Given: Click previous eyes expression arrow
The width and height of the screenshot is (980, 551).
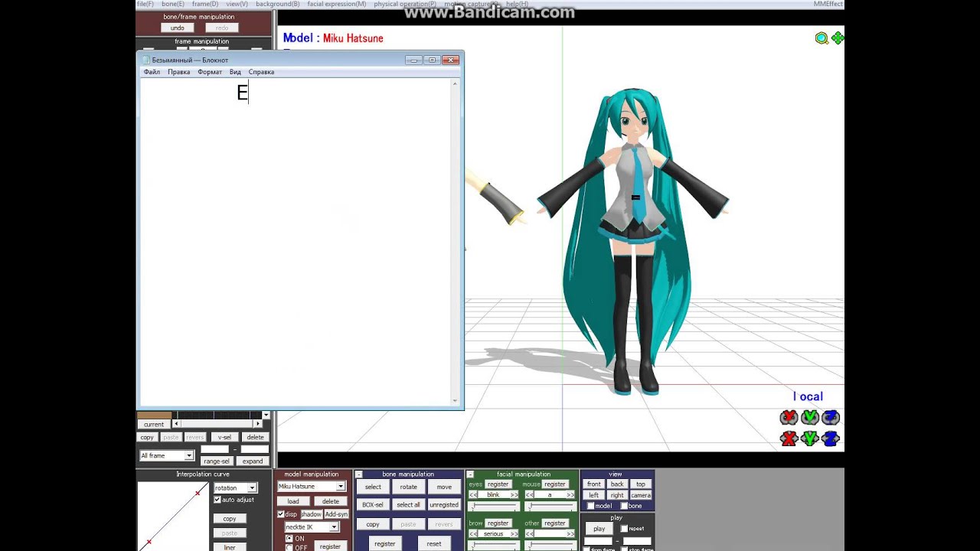Looking at the screenshot, I should (x=473, y=495).
